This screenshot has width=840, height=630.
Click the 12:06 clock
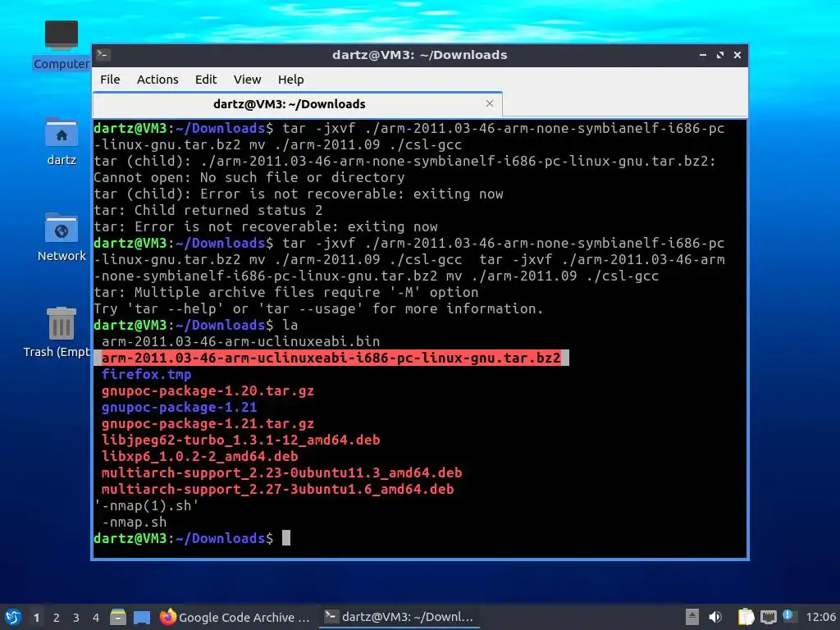tap(820, 617)
